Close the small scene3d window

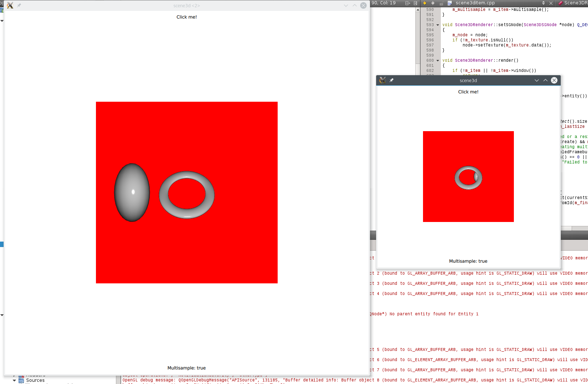pos(554,80)
